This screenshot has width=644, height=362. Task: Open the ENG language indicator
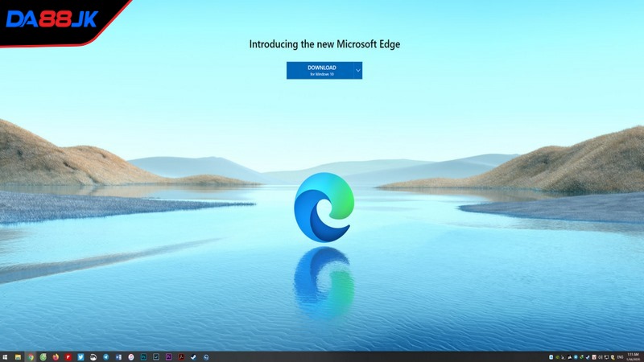point(620,357)
